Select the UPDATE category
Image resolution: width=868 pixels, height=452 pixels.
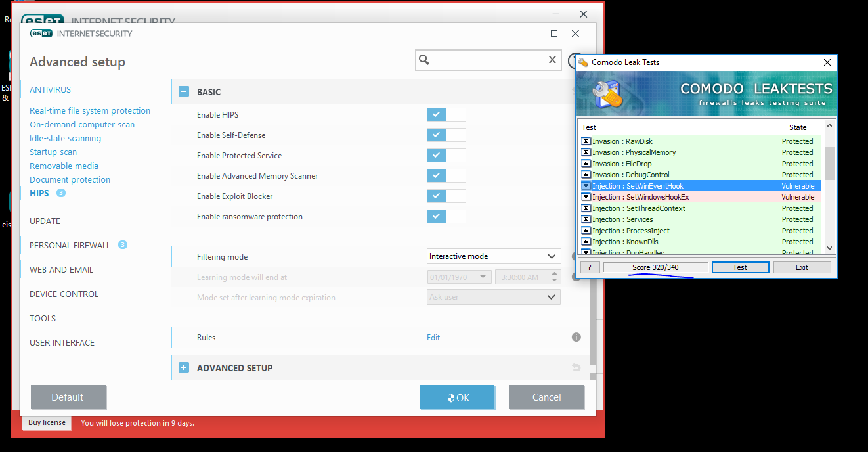45,221
